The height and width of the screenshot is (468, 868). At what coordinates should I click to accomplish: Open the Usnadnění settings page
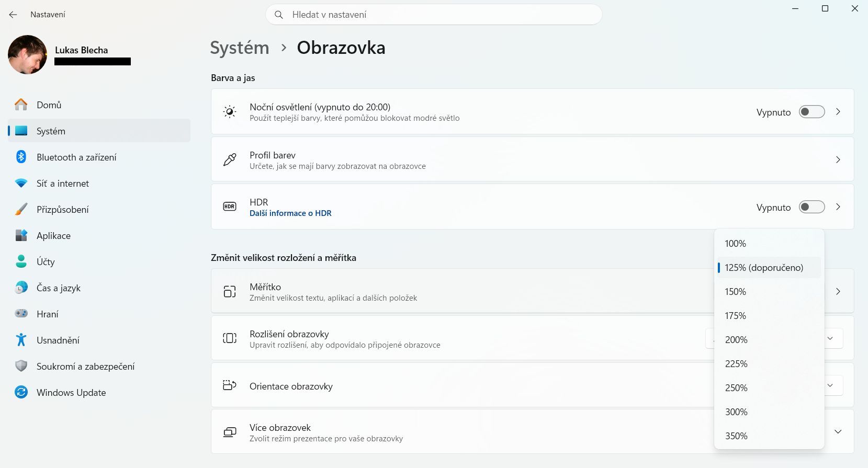pyautogui.click(x=99, y=340)
